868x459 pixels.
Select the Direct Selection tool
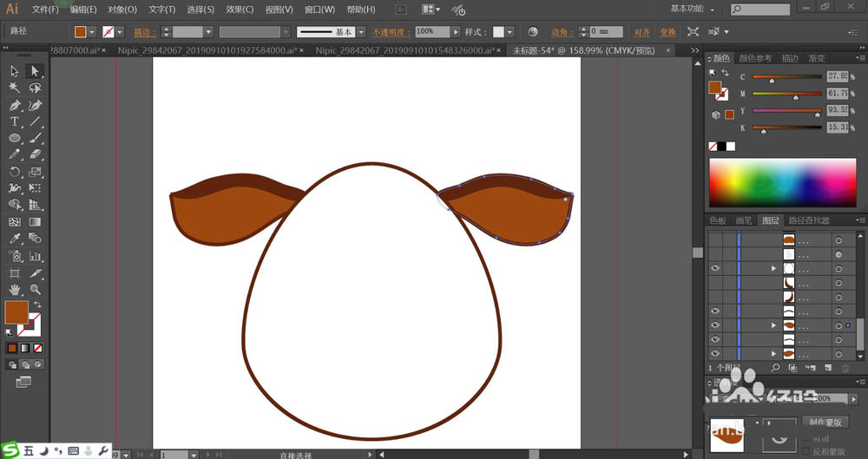[x=36, y=71]
